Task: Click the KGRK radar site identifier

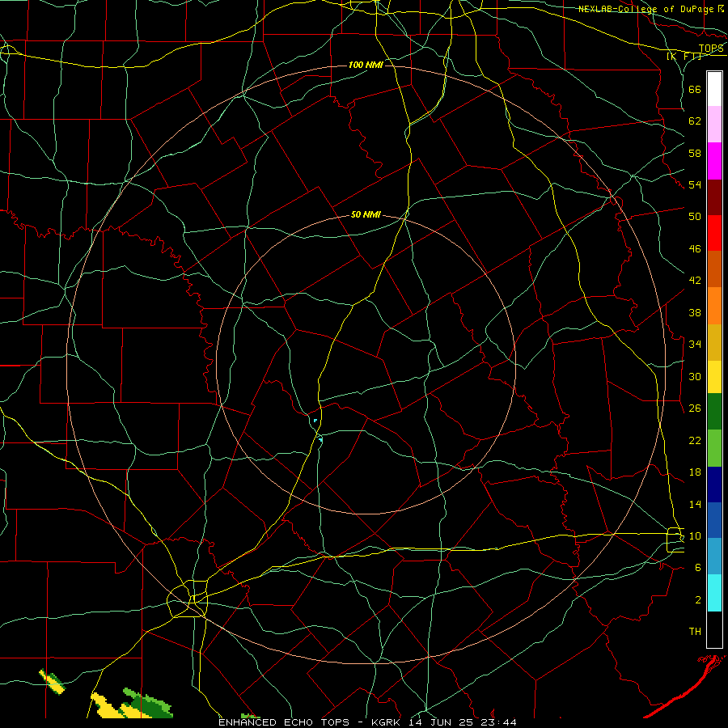Action: 385,722
